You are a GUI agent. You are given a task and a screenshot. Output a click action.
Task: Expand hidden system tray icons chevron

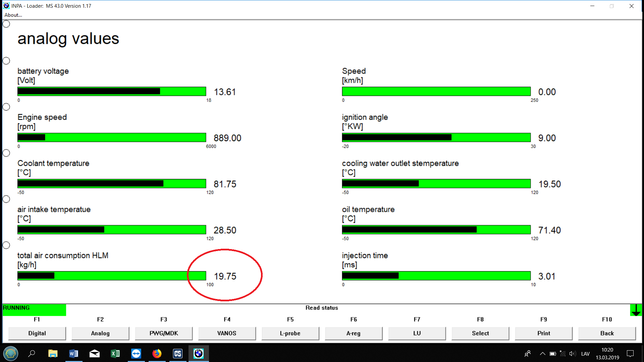point(542,354)
